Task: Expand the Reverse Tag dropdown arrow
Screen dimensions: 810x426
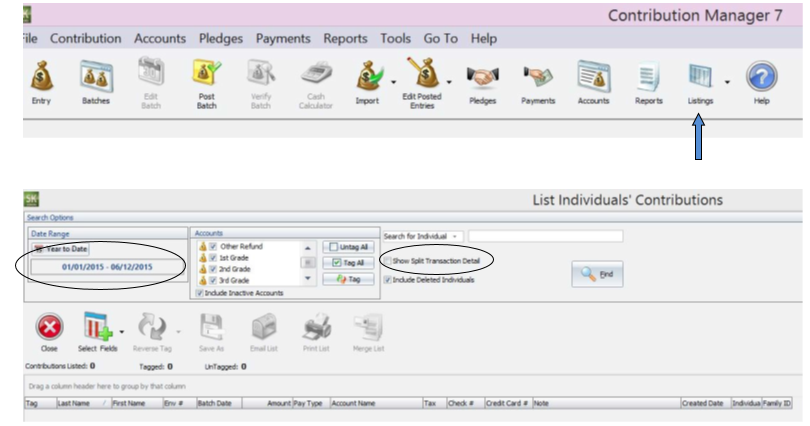Action: tap(178, 332)
